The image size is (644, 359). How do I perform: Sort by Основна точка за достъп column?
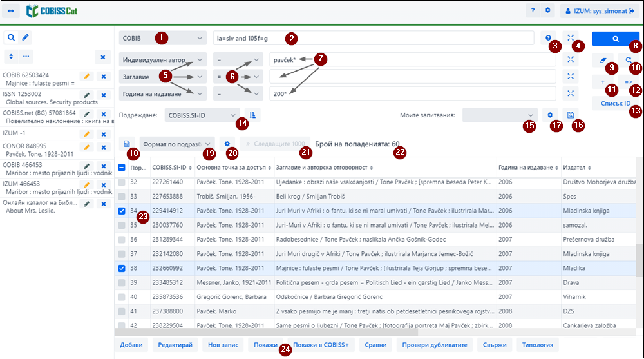point(234,168)
